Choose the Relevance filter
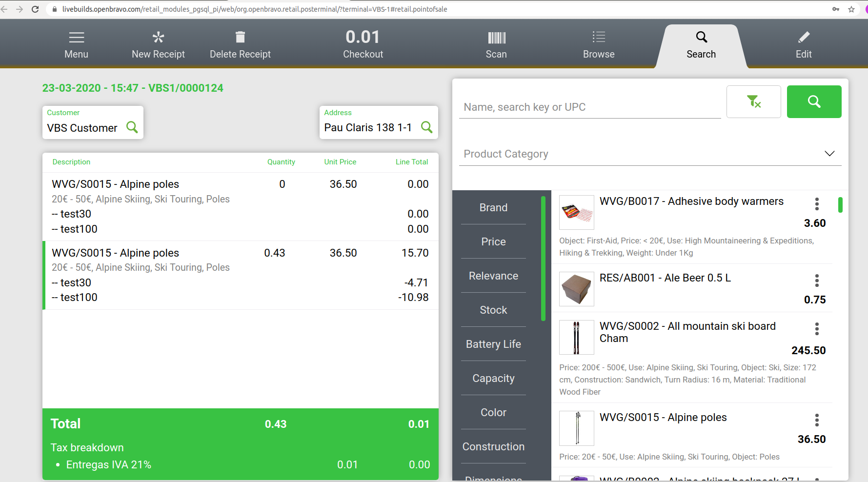The height and width of the screenshot is (482, 868). coord(493,276)
